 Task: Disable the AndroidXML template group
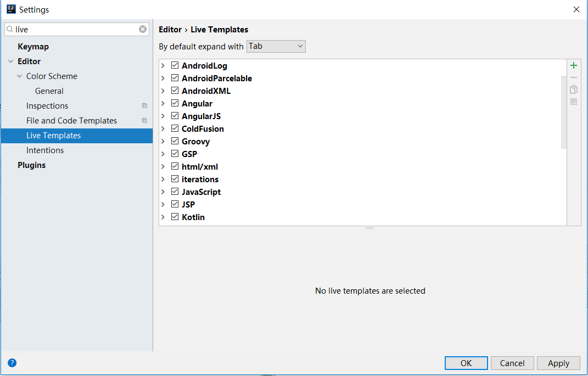point(175,91)
